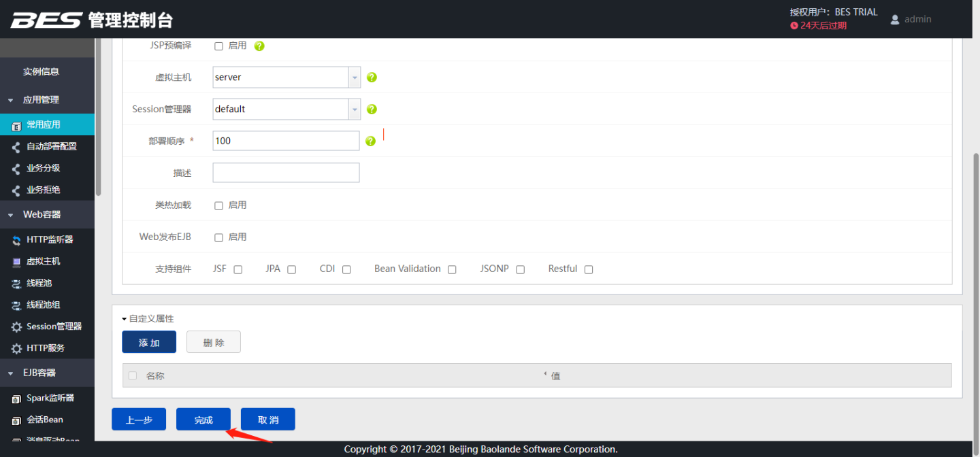Screen dimensions: 980x457
Task: Click 完成 to finish deployment
Action: [203, 420]
